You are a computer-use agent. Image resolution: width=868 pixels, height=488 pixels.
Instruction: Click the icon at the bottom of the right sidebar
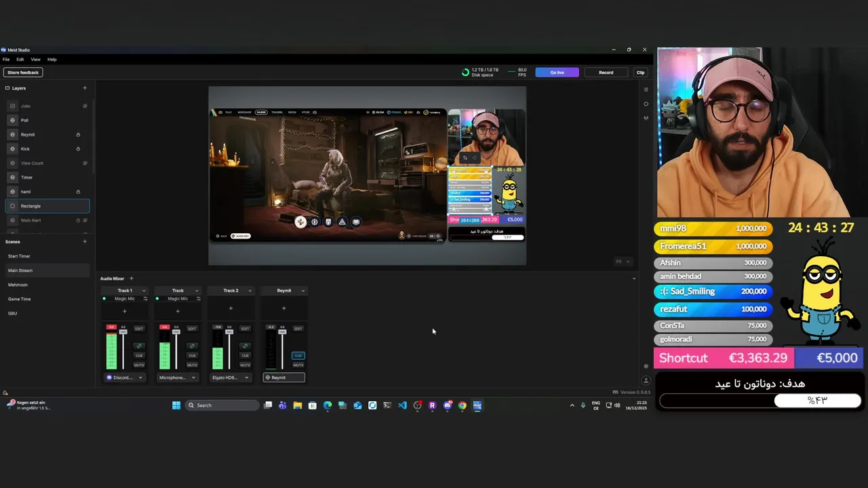646,380
